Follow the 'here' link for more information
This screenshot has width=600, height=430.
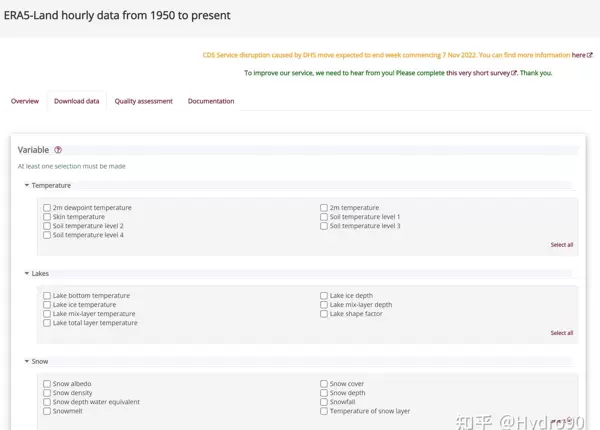(x=577, y=56)
